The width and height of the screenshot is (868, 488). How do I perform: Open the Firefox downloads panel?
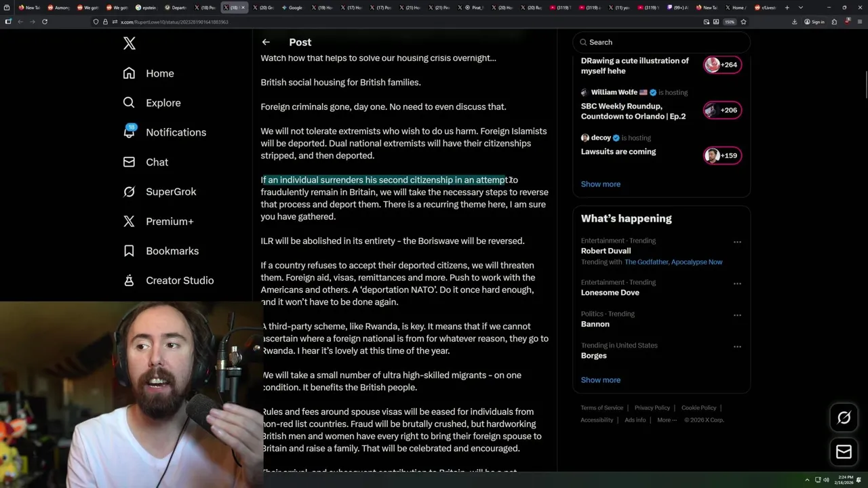point(794,22)
